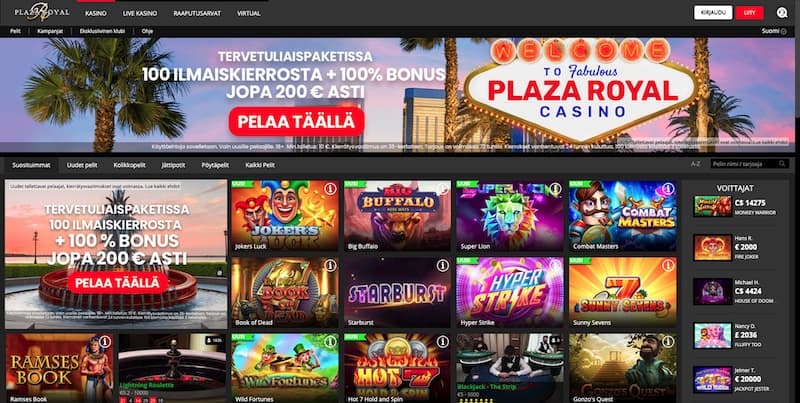Click the Plaza Royal logo
The image size is (800, 403).
coord(41,11)
